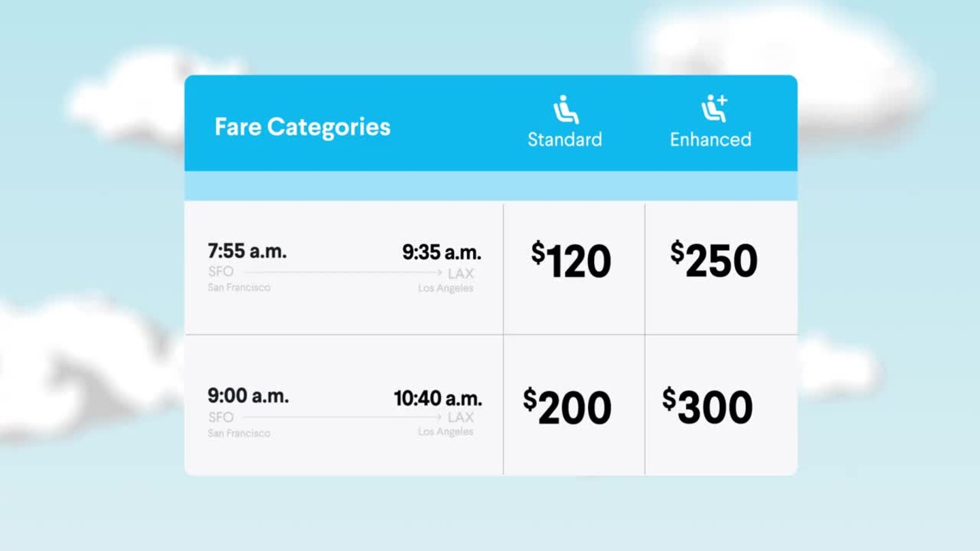The image size is (980, 551).
Task: Click the Standard column label
Action: pos(565,139)
